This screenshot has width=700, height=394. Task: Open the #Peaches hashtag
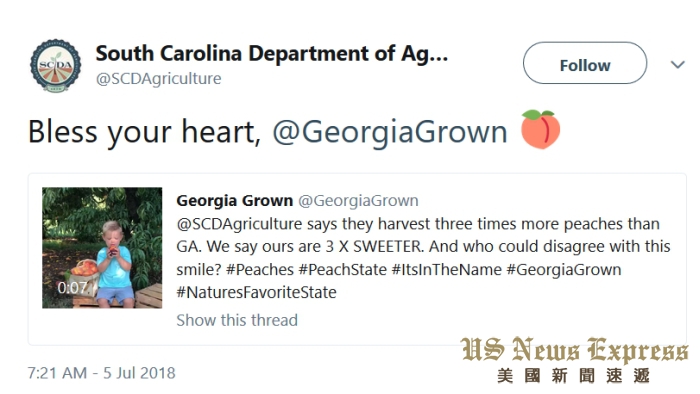click(x=260, y=270)
